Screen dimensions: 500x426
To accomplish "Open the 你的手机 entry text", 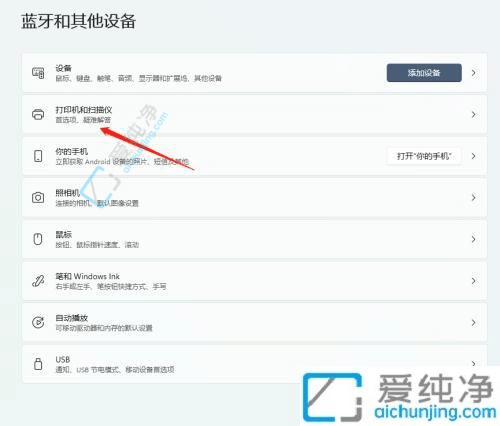I will [x=72, y=152].
